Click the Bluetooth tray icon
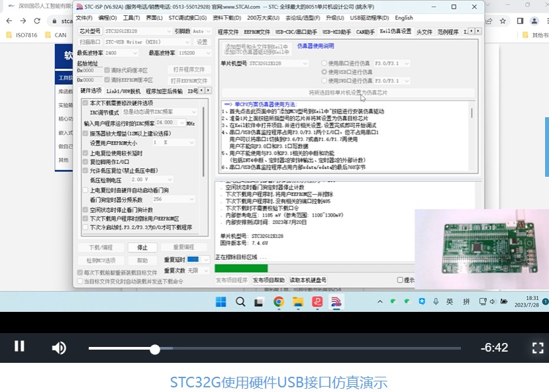This screenshot has height=392, width=549. [422, 301]
